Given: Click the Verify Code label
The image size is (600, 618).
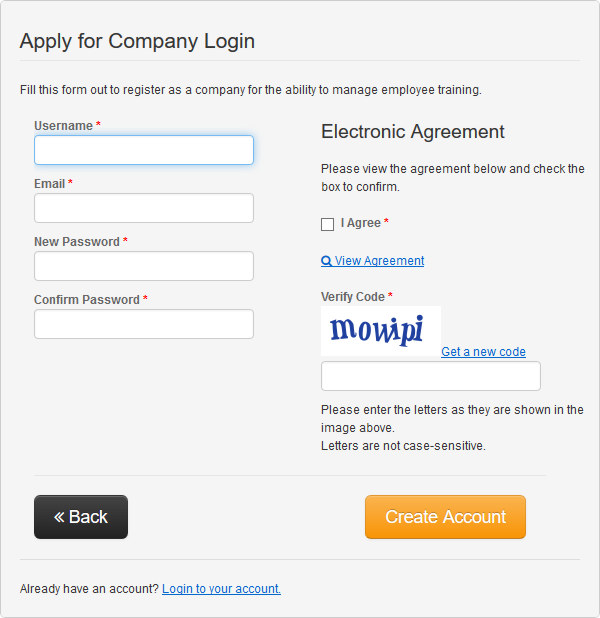Looking at the screenshot, I should tap(352, 297).
